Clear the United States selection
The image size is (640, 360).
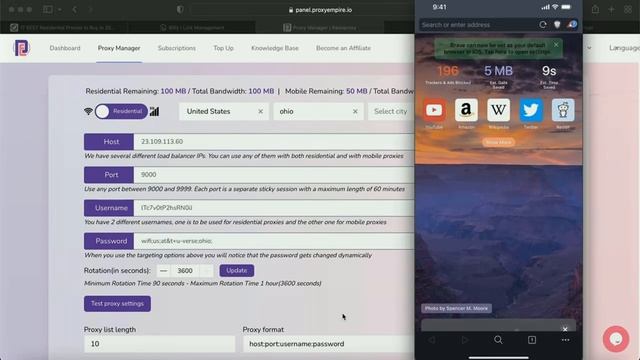[x=260, y=111]
